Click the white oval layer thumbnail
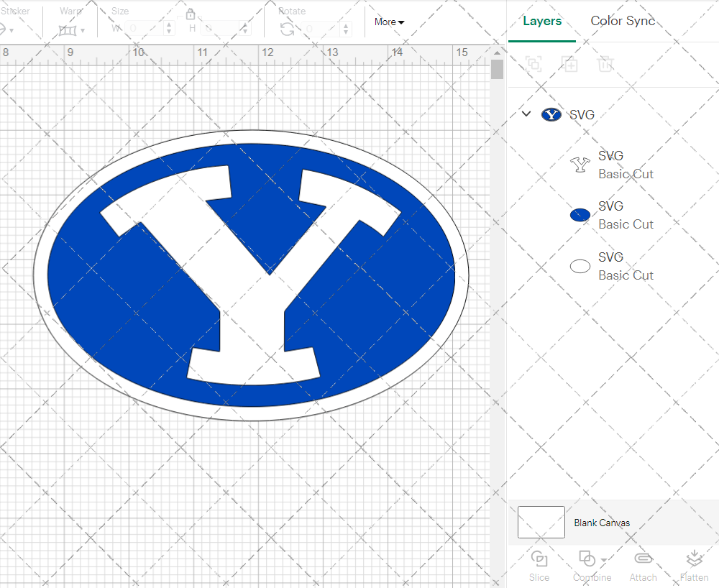This screenshot has width=719, height=588. 580,266
